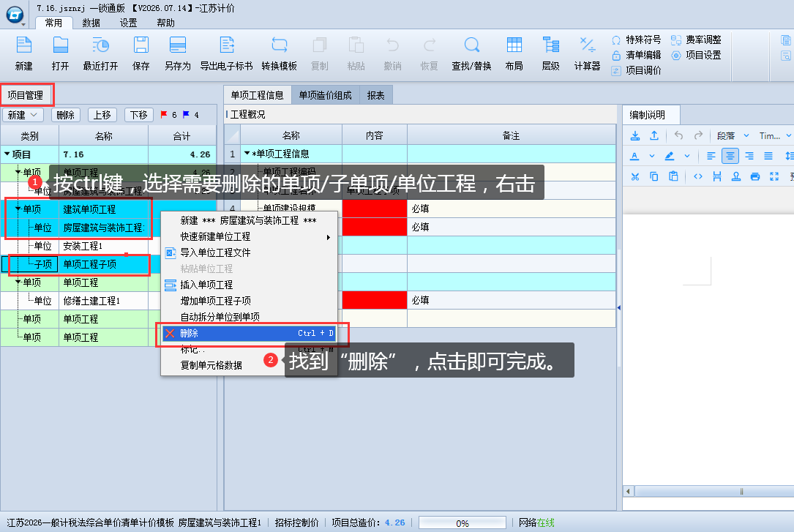
Task: Align text left in the editor
Action: point(711,156)
